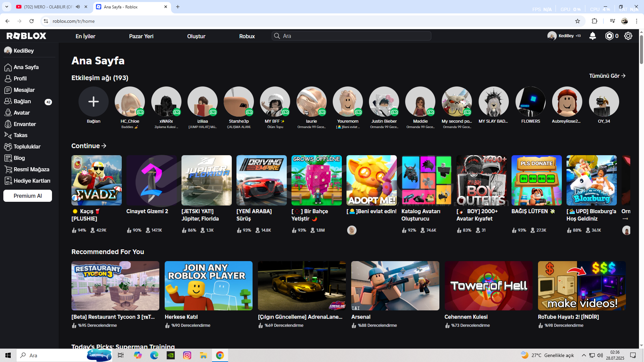Open Restaurant Tycoon 3 recommended tile
The image size is (644, 362).
(x=115, y=286)
